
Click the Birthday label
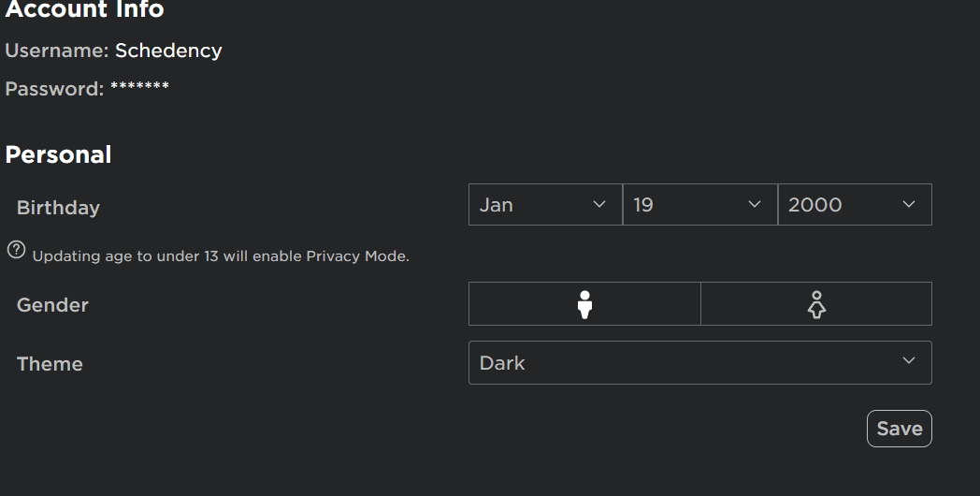[x=58, y=208]
